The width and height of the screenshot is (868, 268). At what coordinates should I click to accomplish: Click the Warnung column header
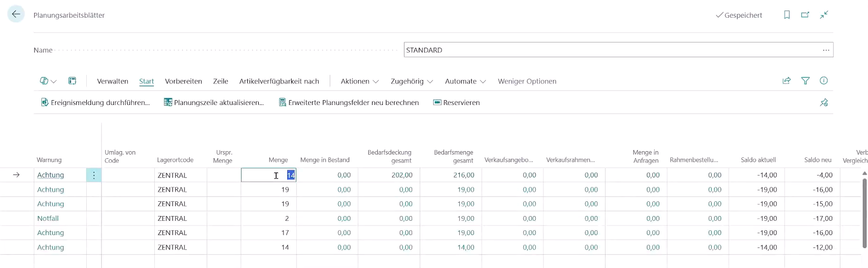click(49, 160)
